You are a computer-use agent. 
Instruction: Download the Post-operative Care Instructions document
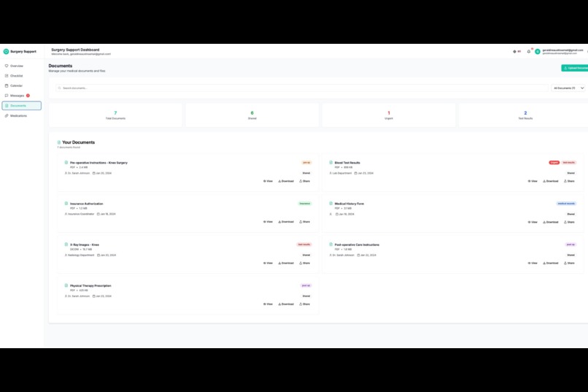point(551,264)
